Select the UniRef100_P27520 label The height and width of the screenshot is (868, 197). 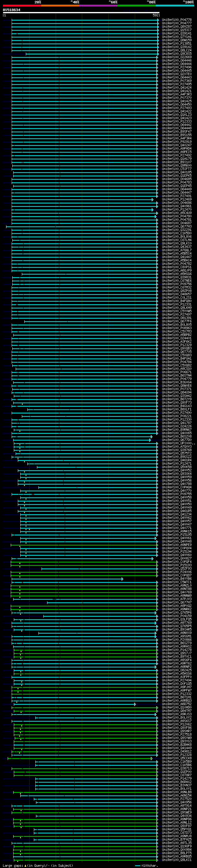(x=177, y=799)
